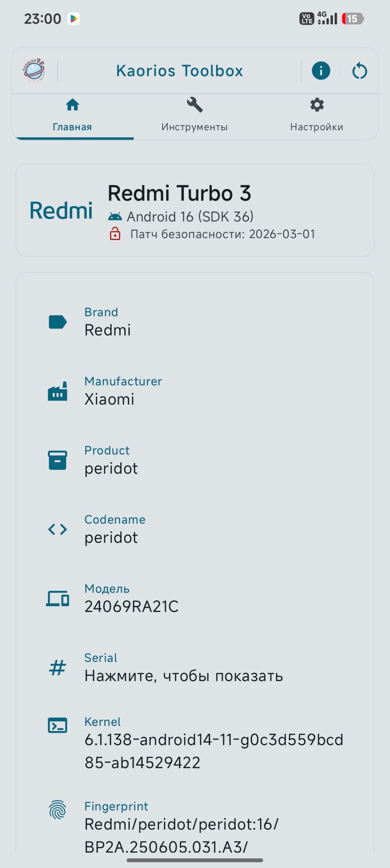Screen dimensions: 390x868
Task: Open the info icon in header
Action: 321,71
